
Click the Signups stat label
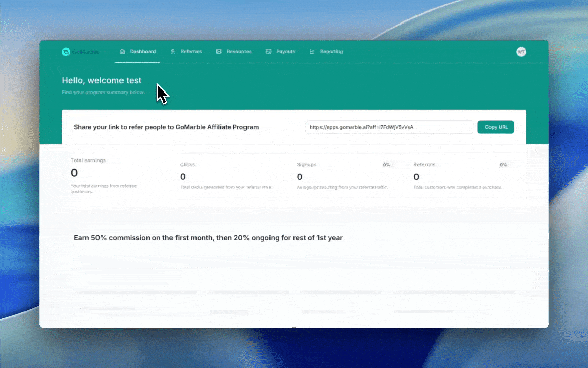click(306, 165)
